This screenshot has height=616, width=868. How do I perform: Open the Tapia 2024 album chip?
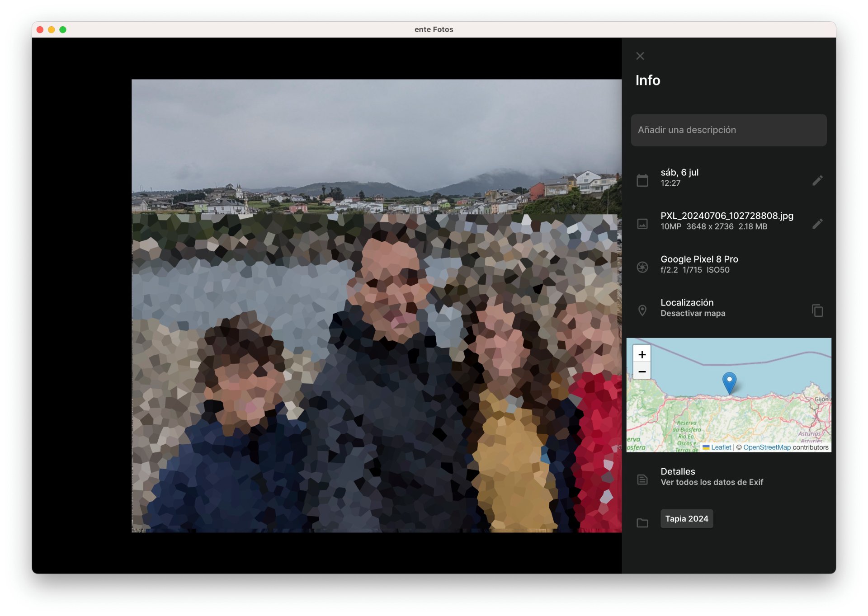686,519
